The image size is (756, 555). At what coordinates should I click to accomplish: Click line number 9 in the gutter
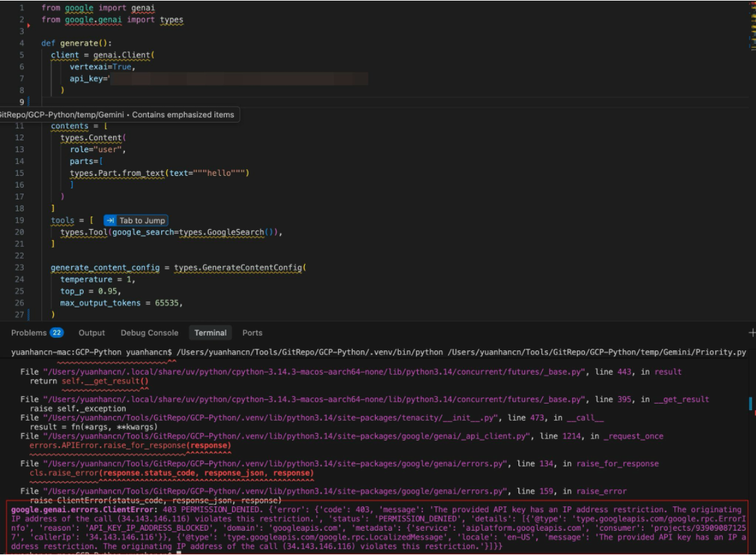[x=22, y=102]
